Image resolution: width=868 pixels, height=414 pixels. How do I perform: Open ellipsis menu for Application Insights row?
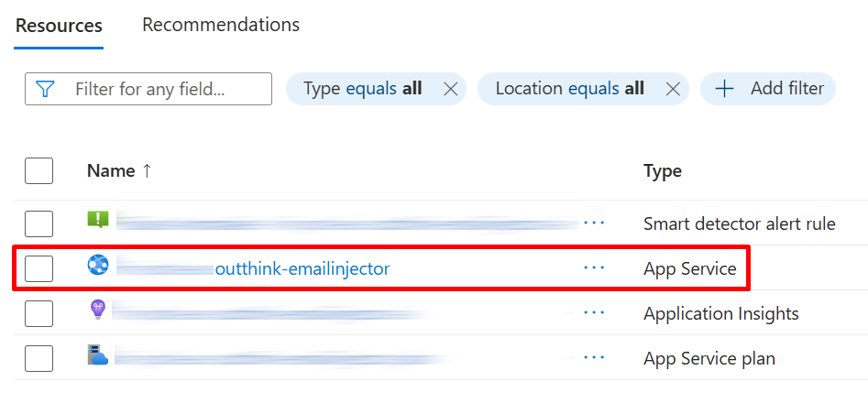(594, 313)
